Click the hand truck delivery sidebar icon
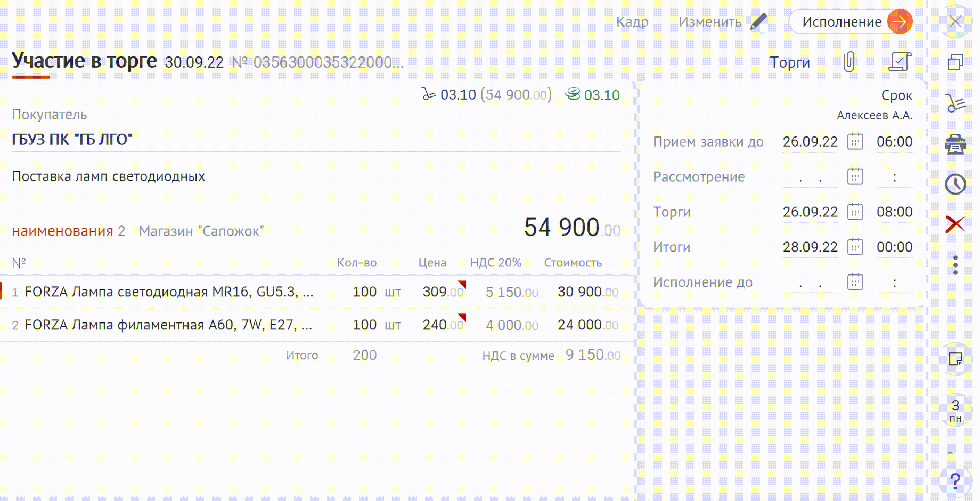 955,103
